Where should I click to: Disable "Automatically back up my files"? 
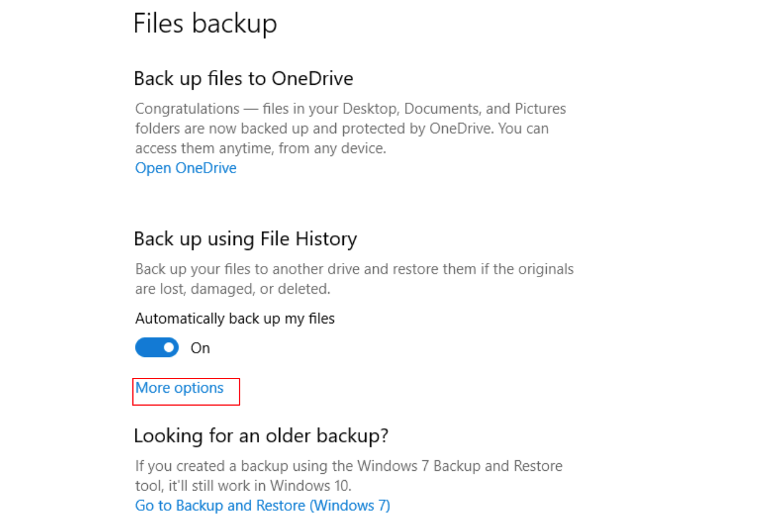pyautogui.click(x=156, y=348)
